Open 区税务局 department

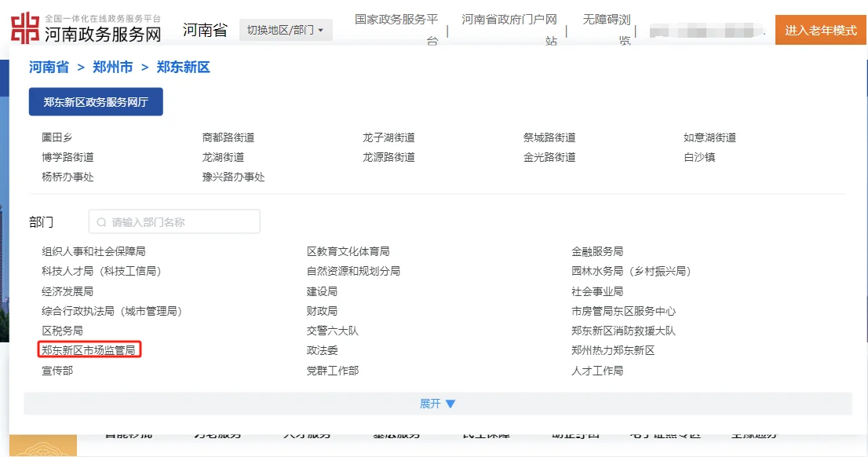coord(63,331)
